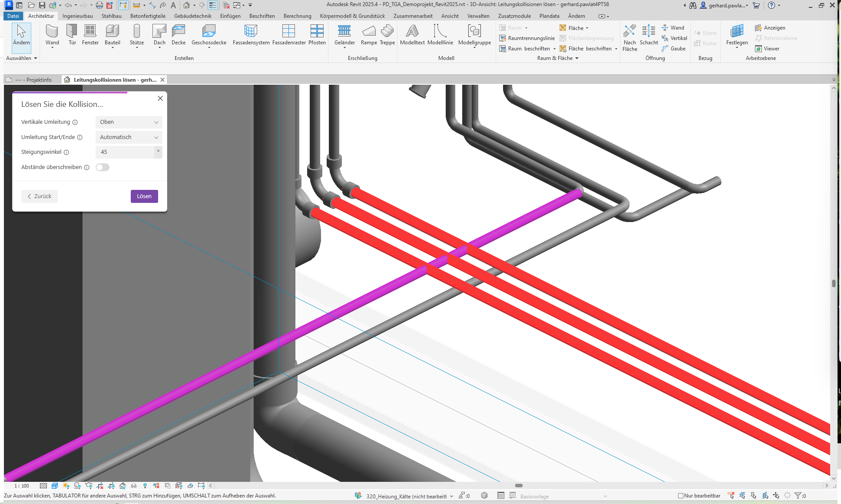
Task: Check the Nur bearbeitbar checkbox
Action: point(681,496)
